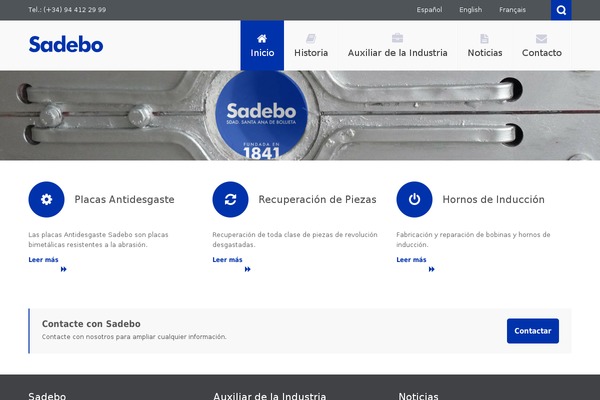Viewport: 600px width, 400px height.
Task: Click the home icon above Inicio
Action: [262, 39]
